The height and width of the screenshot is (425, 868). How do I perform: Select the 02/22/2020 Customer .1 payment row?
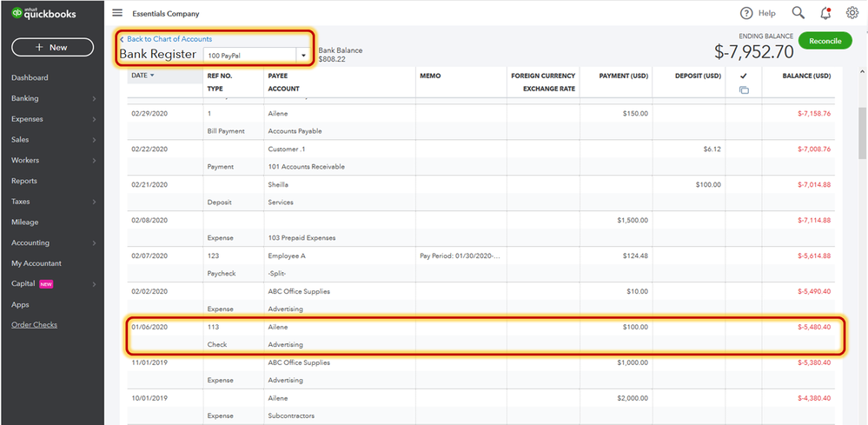481,157
